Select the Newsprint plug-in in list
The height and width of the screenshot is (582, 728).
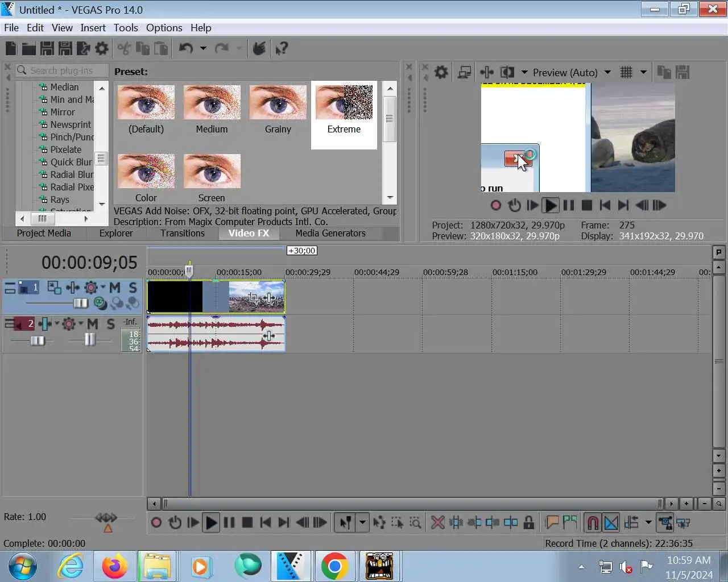[71, 124]
